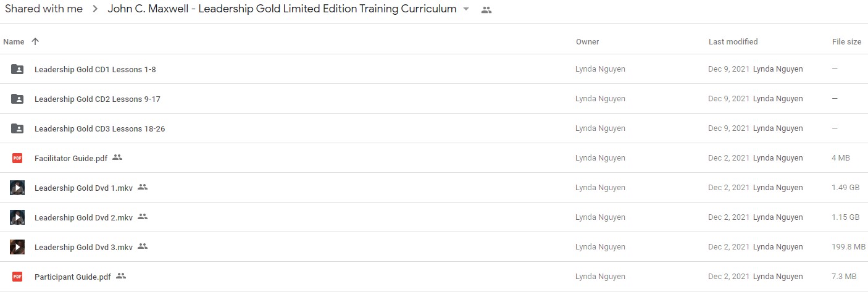The height and width of the screenshot is (297, 868).
Task: Click the breadcrumb chevron after Shared with me
Action: [x=95, y=9]
